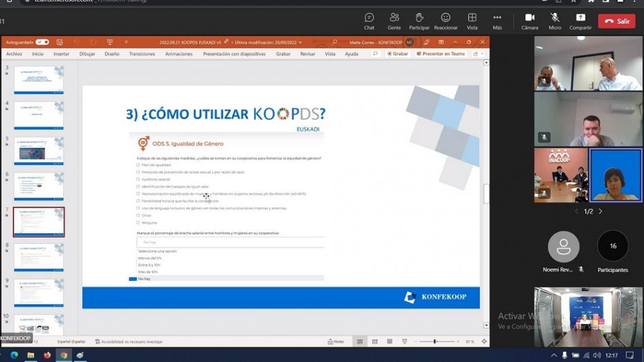
Task: Open File Explorer from taskbar
Action: click(31, 355)
